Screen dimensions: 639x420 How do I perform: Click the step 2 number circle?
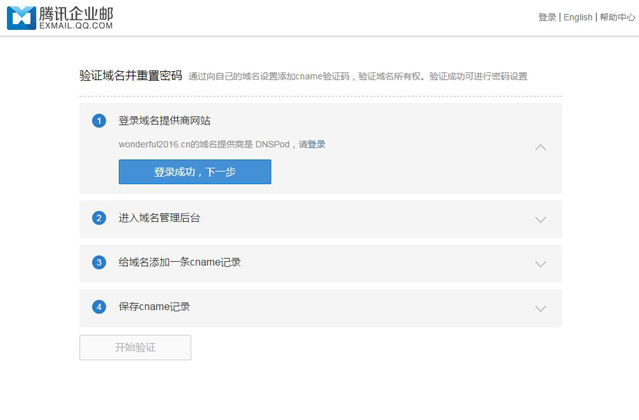99,218
